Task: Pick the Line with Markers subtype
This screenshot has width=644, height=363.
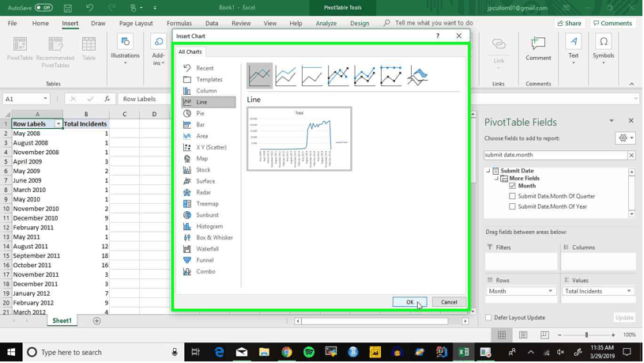Action: (x=338, y=76)
